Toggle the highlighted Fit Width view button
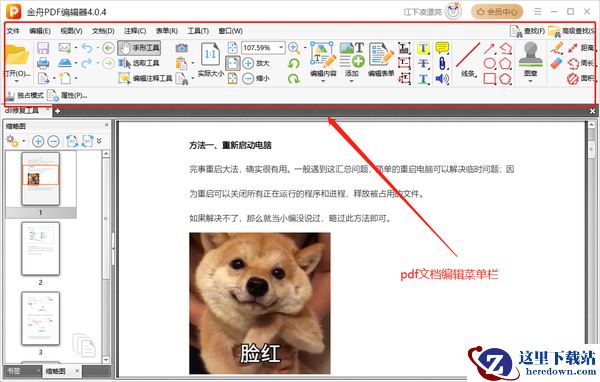This screenshot has height=382, width=600. click(x=232, y=63)
